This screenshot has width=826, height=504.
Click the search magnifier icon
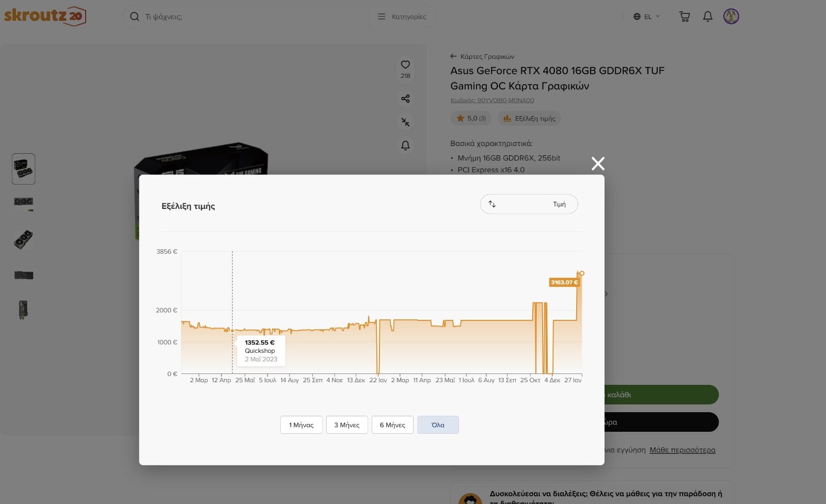point(135,17)
